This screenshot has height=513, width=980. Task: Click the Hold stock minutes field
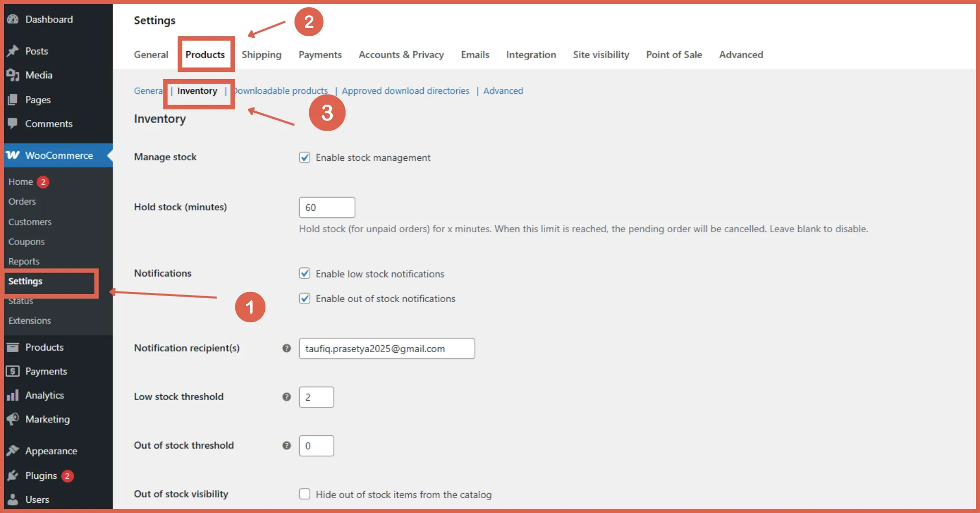327,207
